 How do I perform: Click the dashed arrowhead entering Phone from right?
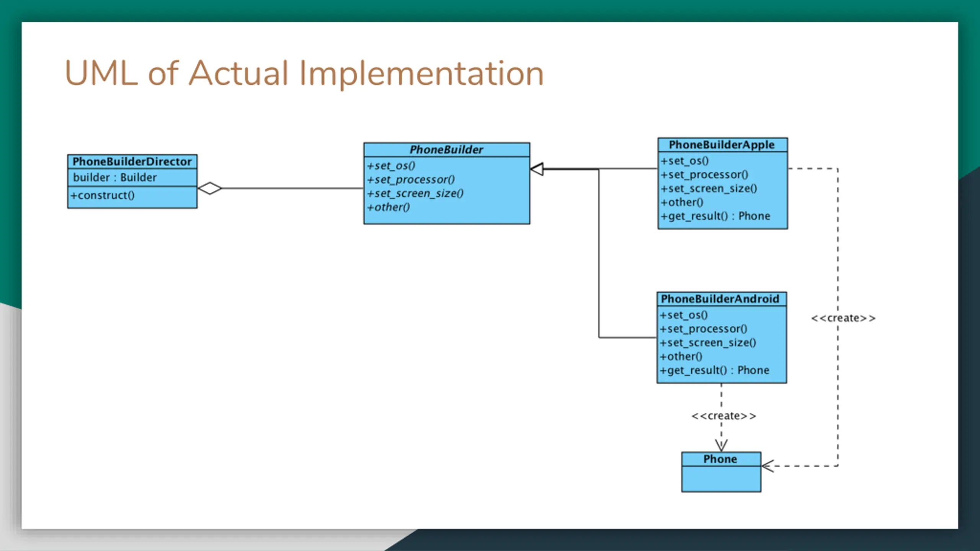click(768, 466)
